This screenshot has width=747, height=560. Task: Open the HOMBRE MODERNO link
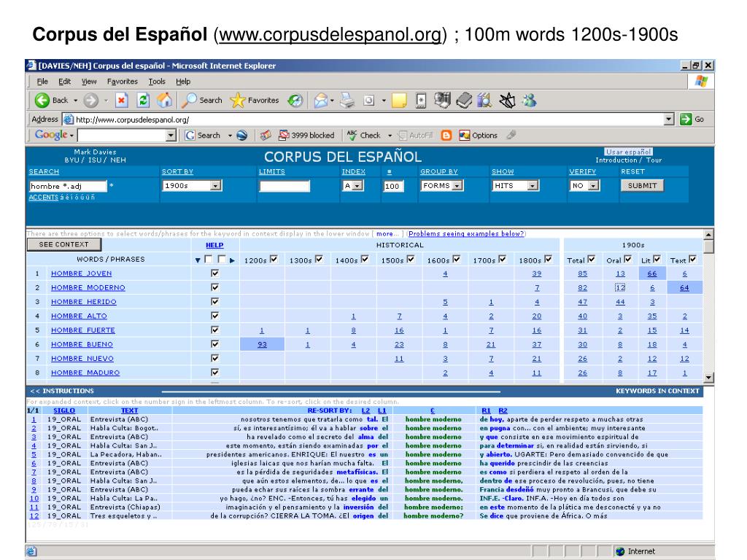pos(88,287)
